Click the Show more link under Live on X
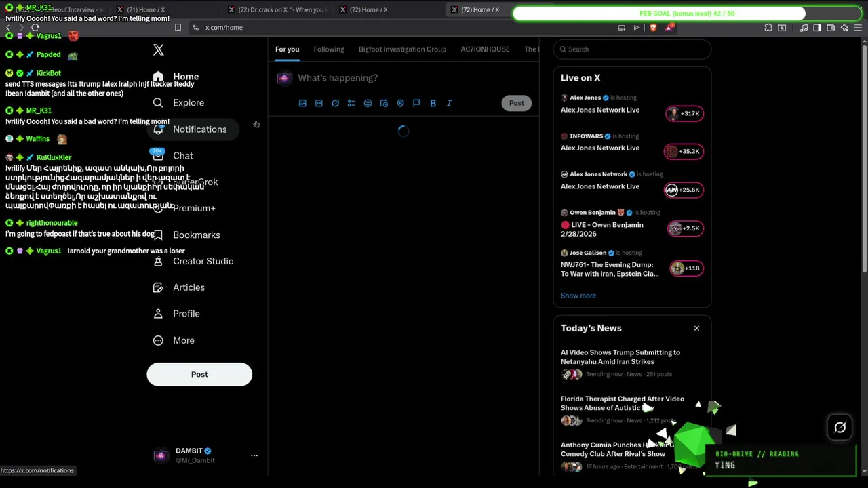The image size is (868, 488). [578, 296]
